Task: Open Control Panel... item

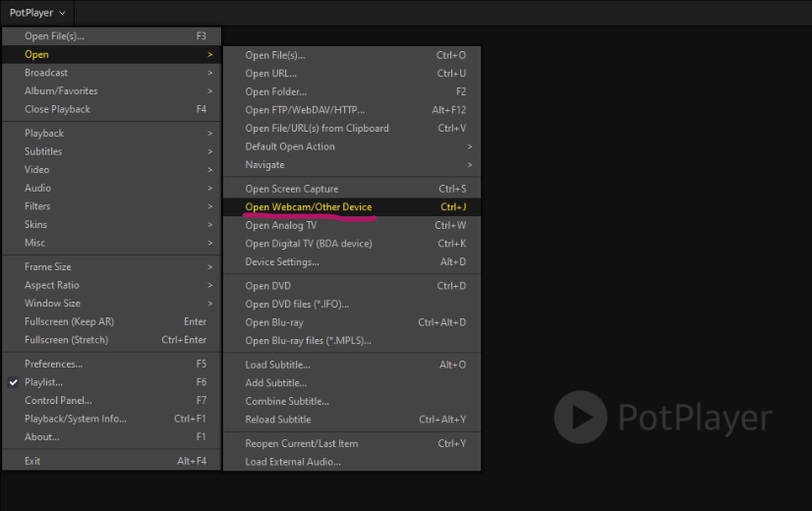Action: [x=58, y=401]
